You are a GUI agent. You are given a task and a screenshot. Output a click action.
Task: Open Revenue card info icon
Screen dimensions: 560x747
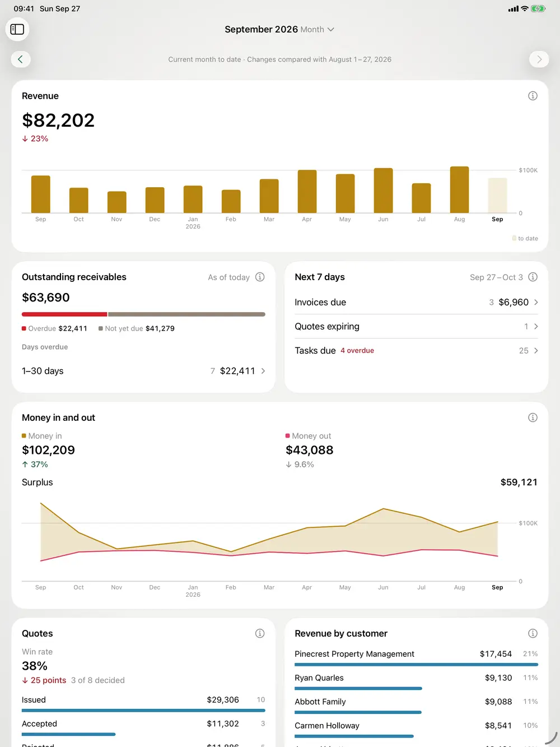coord(533,96)
